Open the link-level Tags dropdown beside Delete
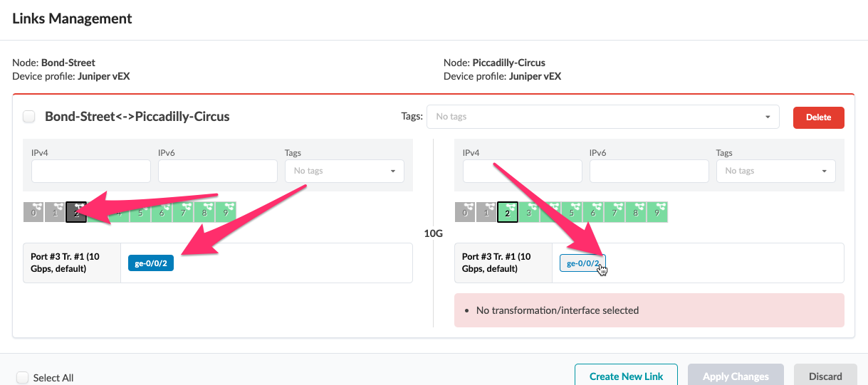 pos(602,117)
